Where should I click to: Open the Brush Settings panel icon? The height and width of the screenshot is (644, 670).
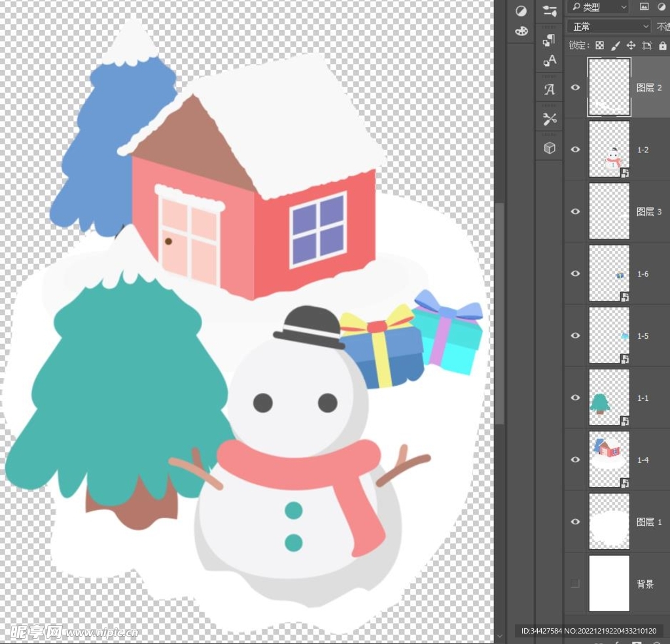550,10
